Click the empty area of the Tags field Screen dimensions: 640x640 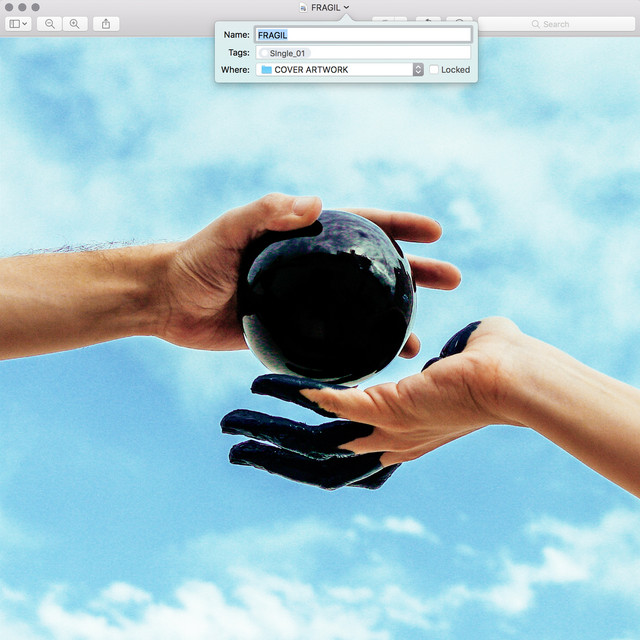(390, 52)
